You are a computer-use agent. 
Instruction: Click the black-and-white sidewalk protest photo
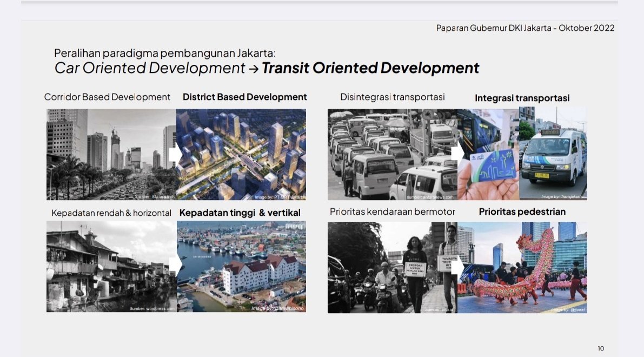point(392,267)
